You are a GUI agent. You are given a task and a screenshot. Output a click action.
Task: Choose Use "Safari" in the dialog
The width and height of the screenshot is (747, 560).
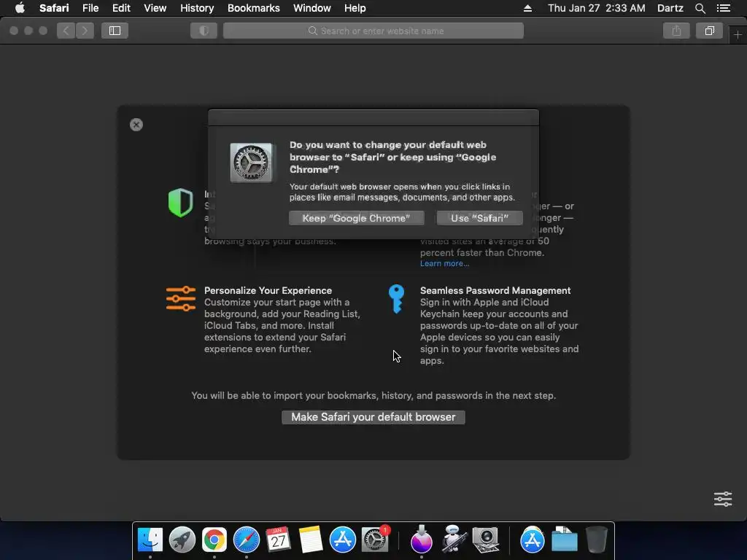point(480,218)
